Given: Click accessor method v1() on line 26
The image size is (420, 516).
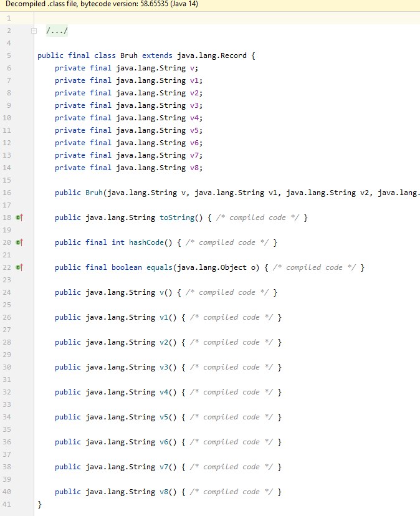Looking at the screenshot, I should pyautogui.click(x=164, y=318).
